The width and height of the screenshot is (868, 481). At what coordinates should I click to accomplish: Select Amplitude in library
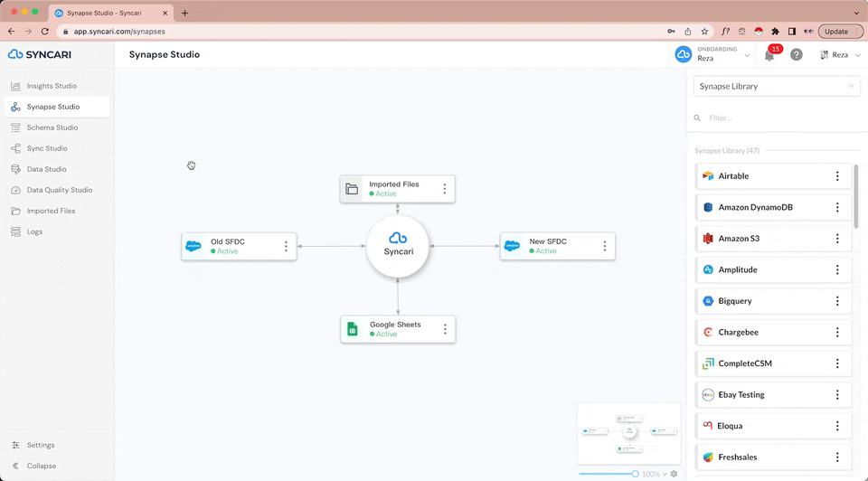pos(773,269)
